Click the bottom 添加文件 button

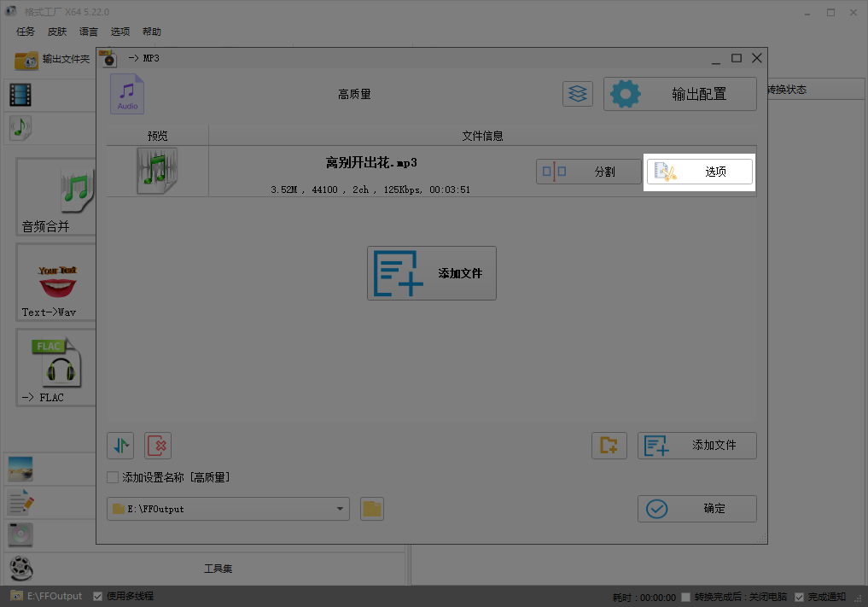click(697, 446)
